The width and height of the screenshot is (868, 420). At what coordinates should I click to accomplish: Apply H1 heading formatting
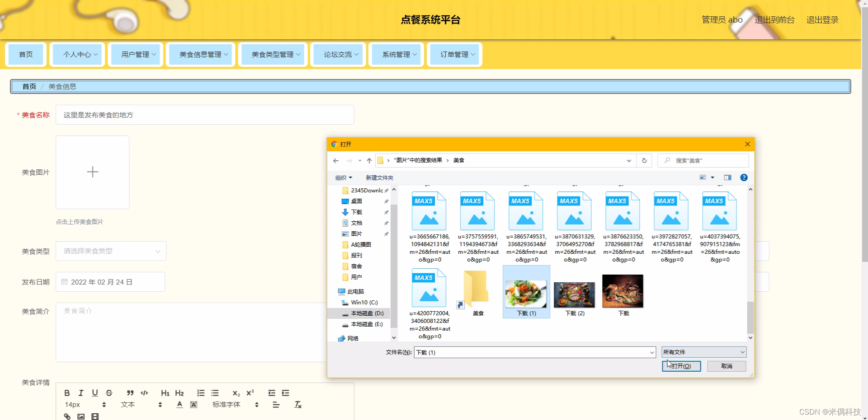[165, 393]
